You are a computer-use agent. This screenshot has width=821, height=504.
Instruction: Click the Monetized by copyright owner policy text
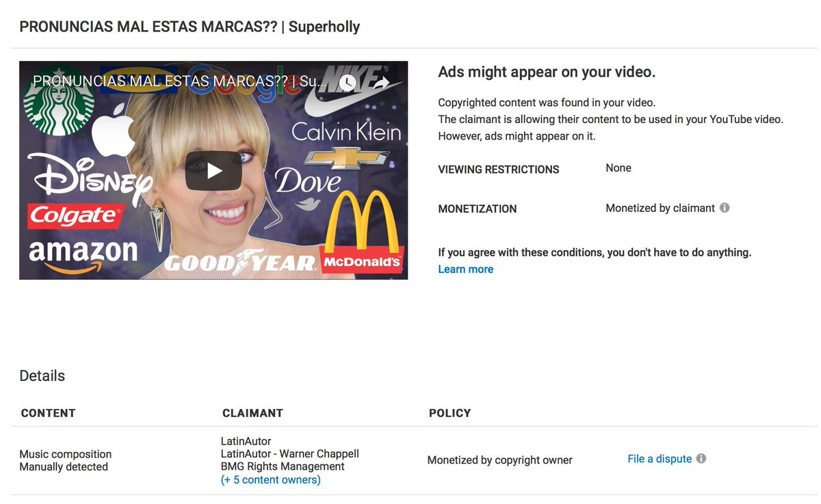coord(500,460)
